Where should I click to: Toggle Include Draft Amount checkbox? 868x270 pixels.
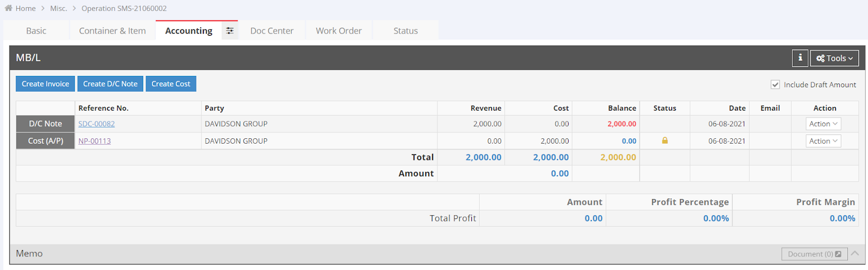pos(775,85)
